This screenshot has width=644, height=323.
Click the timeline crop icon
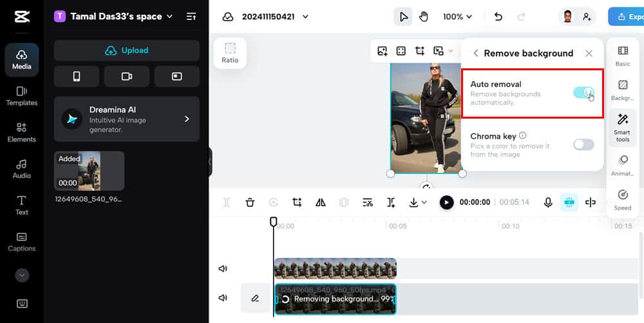click(x=297, y=202)
